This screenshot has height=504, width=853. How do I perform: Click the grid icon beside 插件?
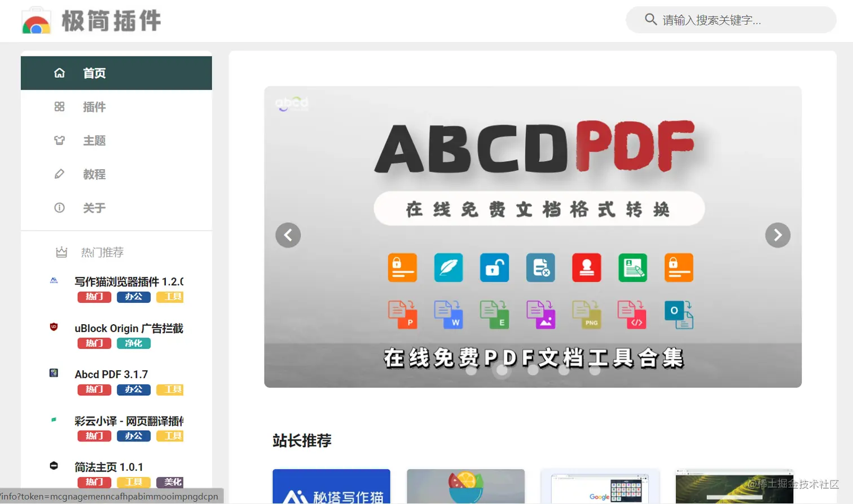(x=59, y=107)
